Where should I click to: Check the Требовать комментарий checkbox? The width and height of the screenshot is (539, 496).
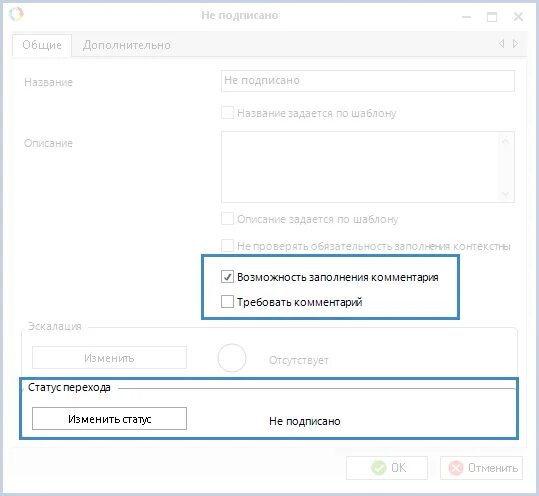[x=227, y=301]
